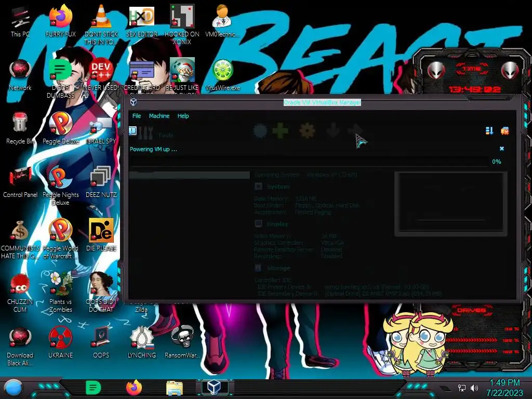The image size is (532, 399).
Task: Click the network tray icon
Action: tap(461, 388)
